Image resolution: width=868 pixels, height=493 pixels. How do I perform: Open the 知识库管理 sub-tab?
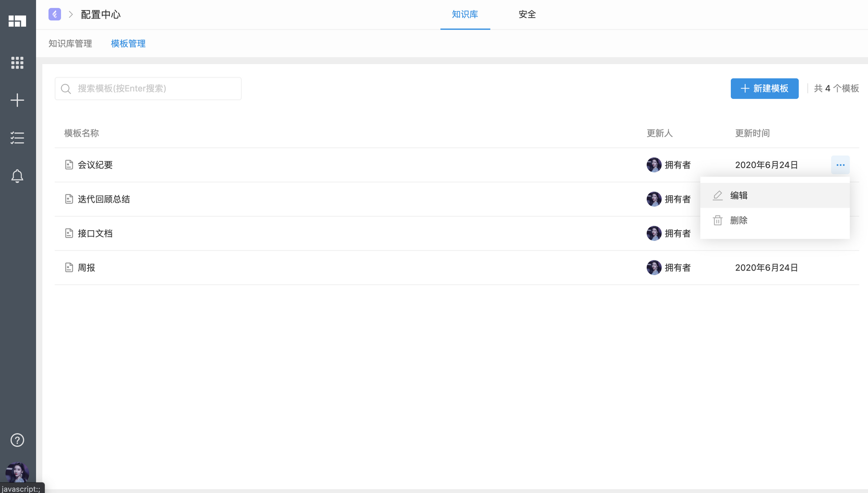click(x=70, y=43)
